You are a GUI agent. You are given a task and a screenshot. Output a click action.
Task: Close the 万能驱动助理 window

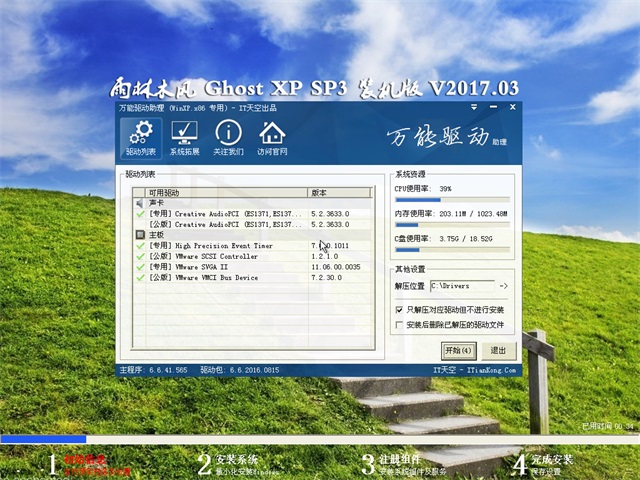(x=513, y=107)
